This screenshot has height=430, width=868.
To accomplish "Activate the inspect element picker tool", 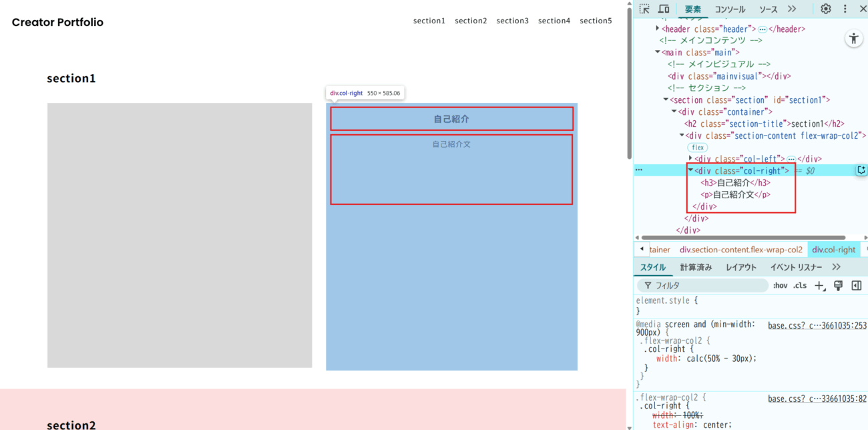I will [x=644, y=9].
